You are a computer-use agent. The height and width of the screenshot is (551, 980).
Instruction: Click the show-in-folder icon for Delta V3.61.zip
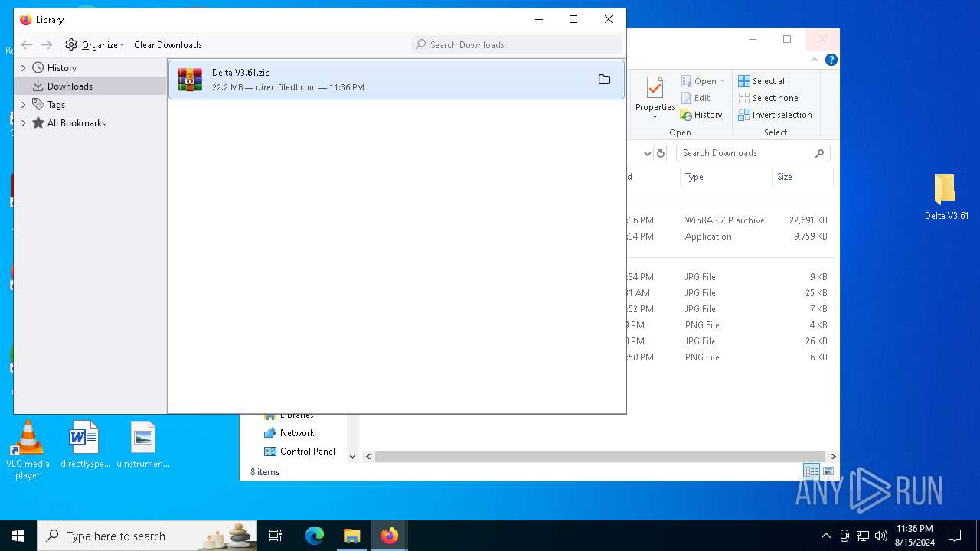click(604, 80)
